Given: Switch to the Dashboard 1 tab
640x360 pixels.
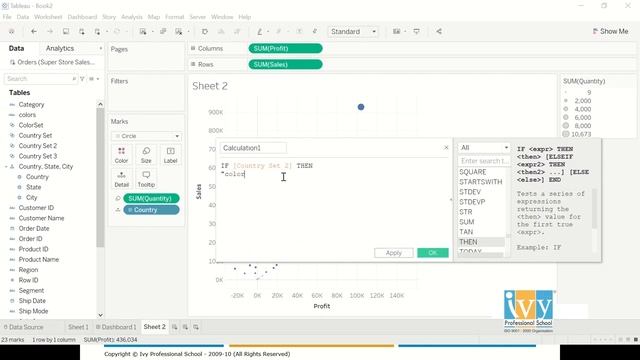Looking at the screenshot, I should coord(116,327).
